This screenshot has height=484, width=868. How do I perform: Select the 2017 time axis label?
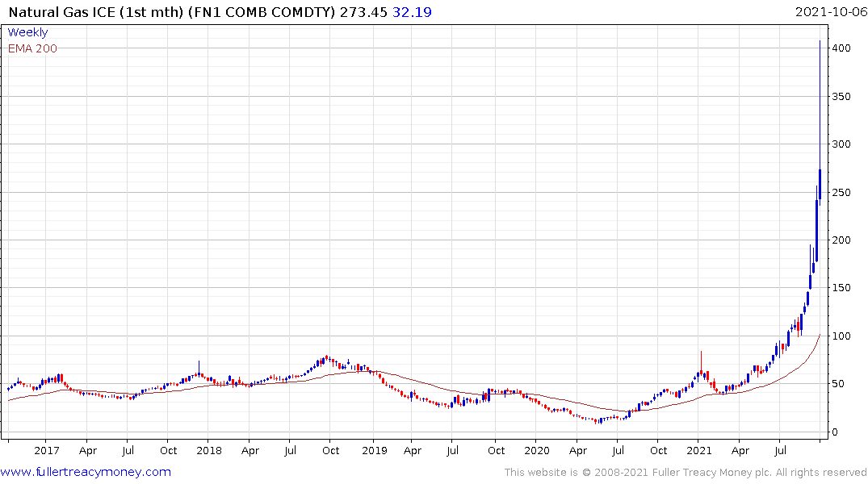pyautogui.click(x=47, y=450)
